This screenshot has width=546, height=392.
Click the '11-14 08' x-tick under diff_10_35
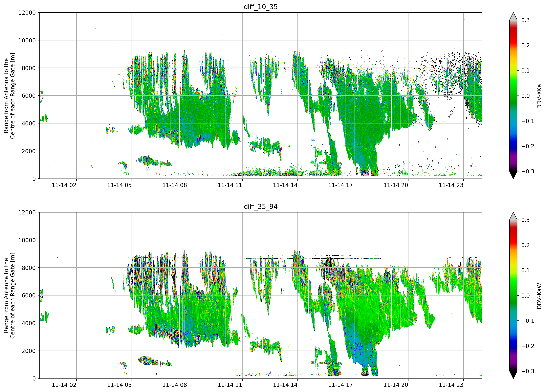[x=175, y=185]
